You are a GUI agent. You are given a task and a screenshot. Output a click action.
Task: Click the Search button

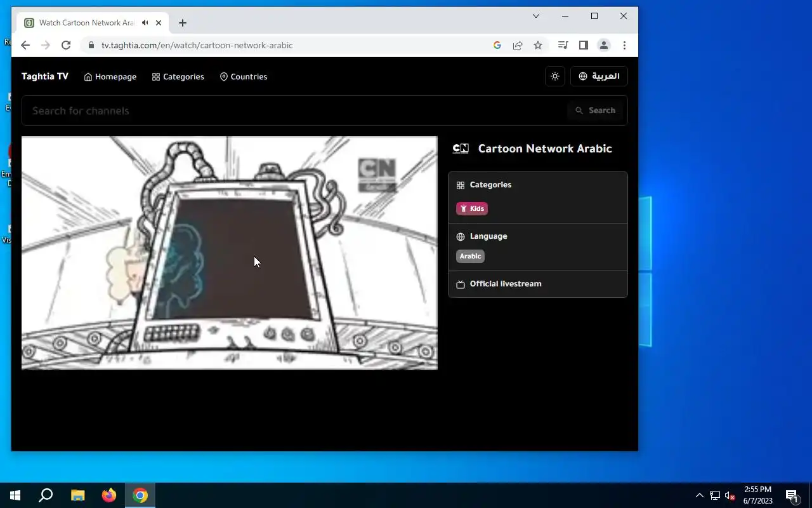tap(595, 110)
